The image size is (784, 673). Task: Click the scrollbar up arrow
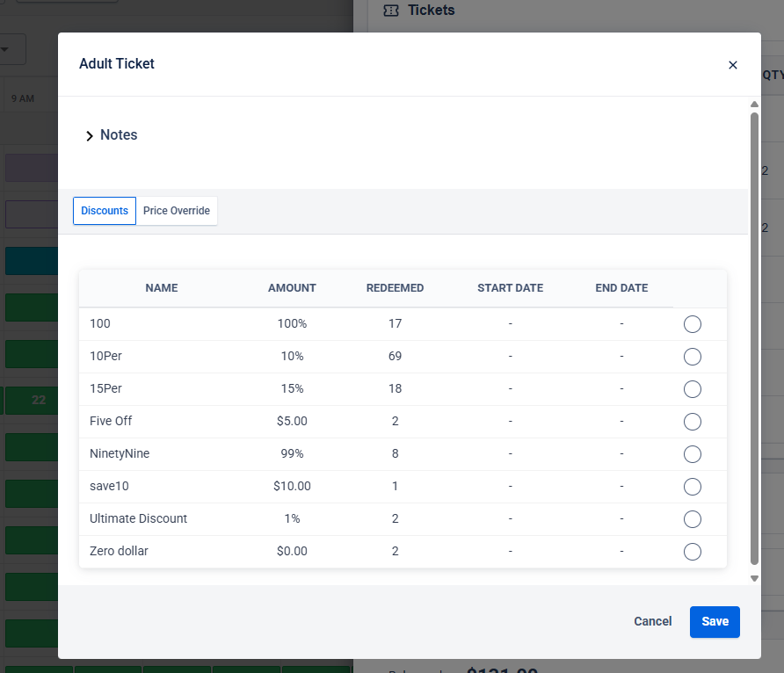coord(754,104)
